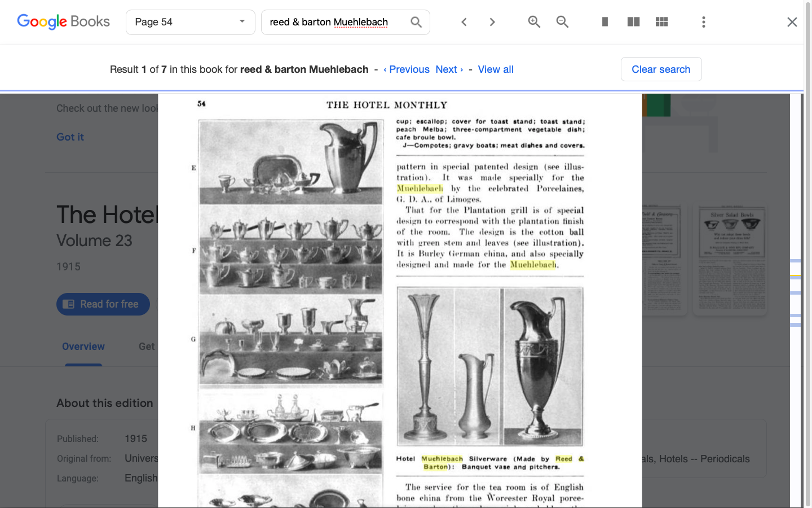812x508 pixels.
Task: Click the search magnifier icon
Action: pyautogui.click(x=416, y=22)
